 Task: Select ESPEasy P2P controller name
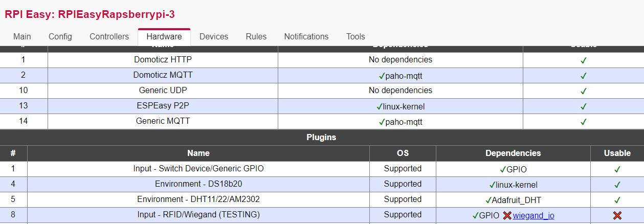click(163, 106)
